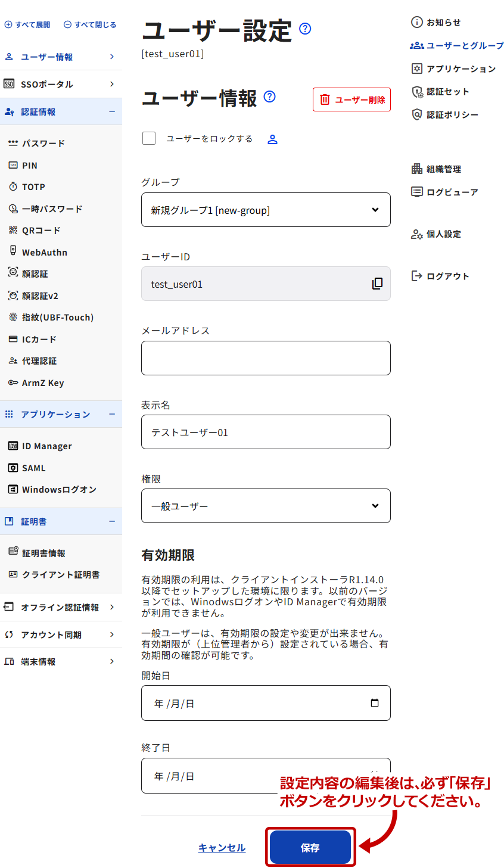
Task: Open calendar picker for 開始日
Action: click(x=375, y=703)
